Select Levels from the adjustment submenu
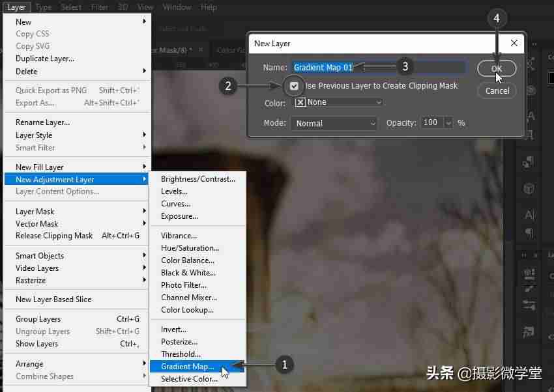This screenshot has width=554, height=392. coord(197,191)
